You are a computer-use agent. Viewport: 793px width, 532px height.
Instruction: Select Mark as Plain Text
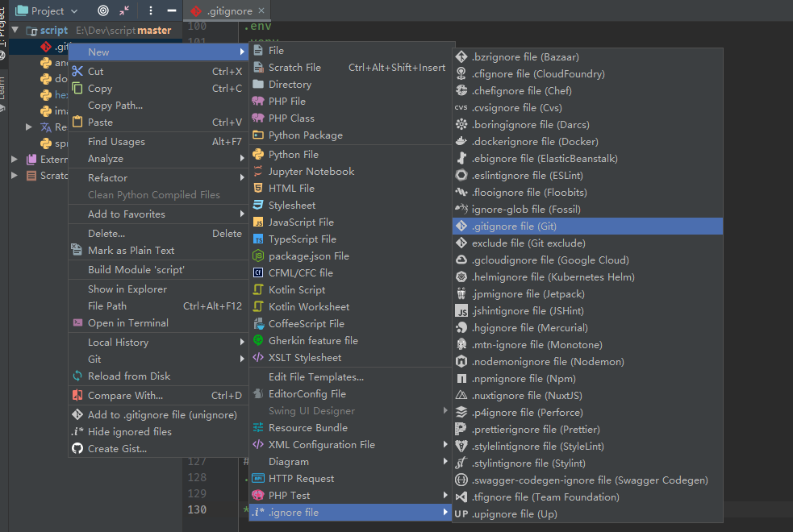pyautogui.click(x=158, y=250)
